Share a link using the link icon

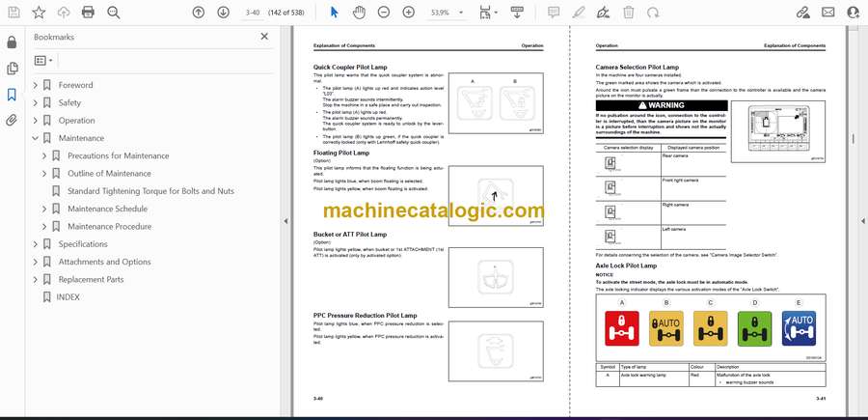tap(802, 13)
